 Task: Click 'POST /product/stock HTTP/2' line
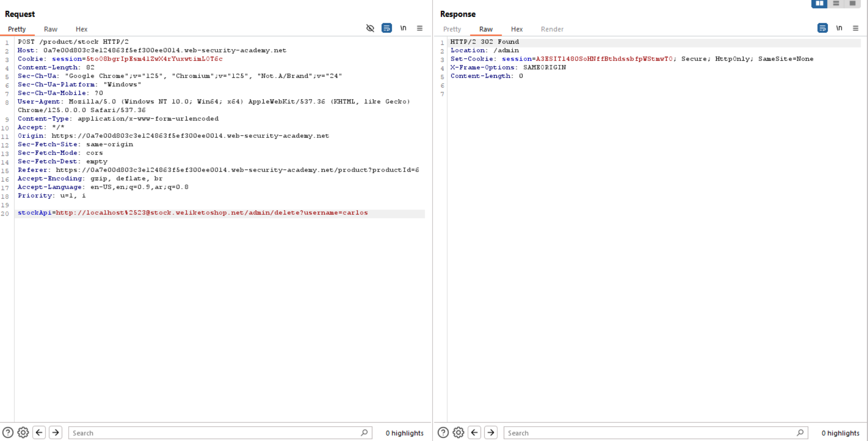coord(73,42)
